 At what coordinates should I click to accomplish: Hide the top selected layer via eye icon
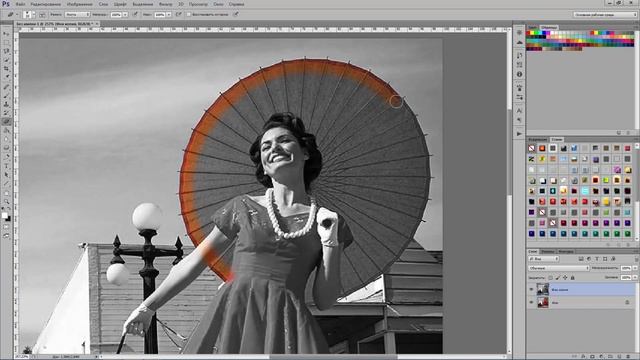(x=531, y=289)
